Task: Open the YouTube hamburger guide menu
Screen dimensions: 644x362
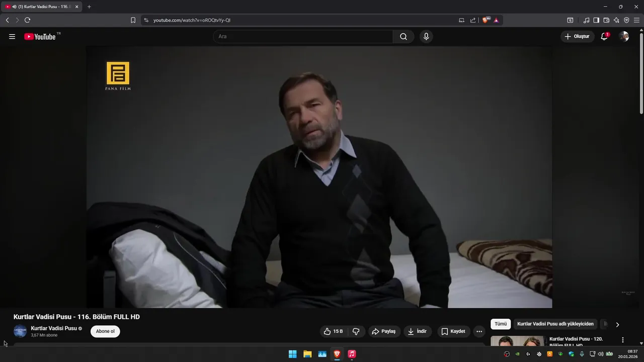Action: click(x=12, y=37)
